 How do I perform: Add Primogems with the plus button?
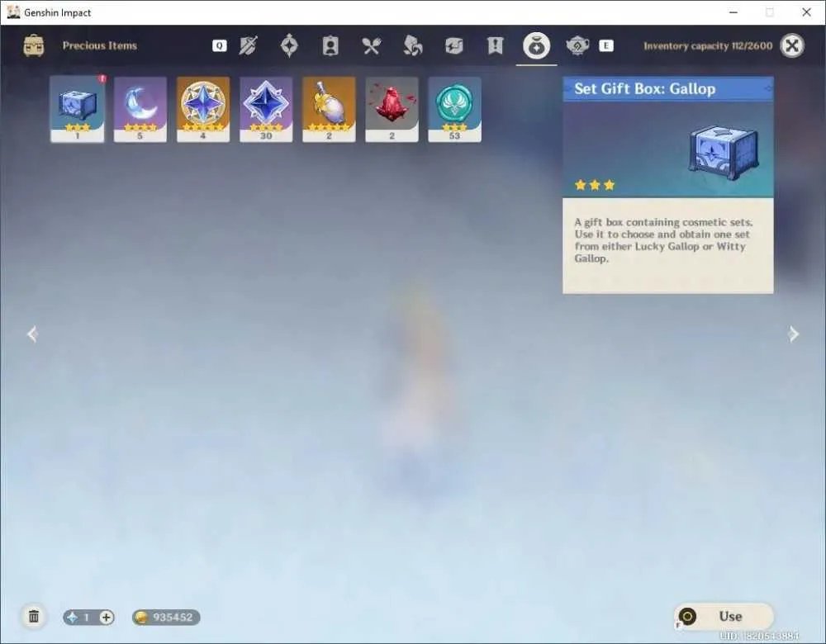point(107,617)
